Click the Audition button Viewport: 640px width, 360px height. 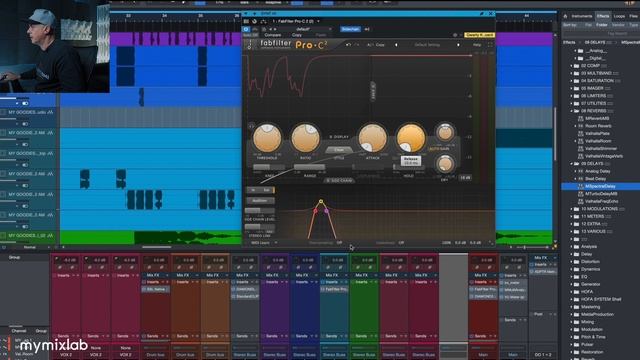[x=260, y=200]
